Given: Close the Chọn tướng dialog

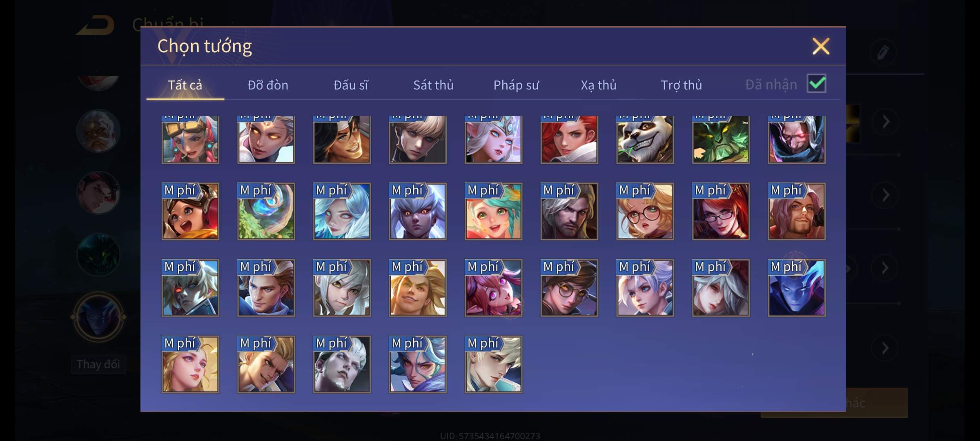Looking at the screenshot, I should 821,46.
